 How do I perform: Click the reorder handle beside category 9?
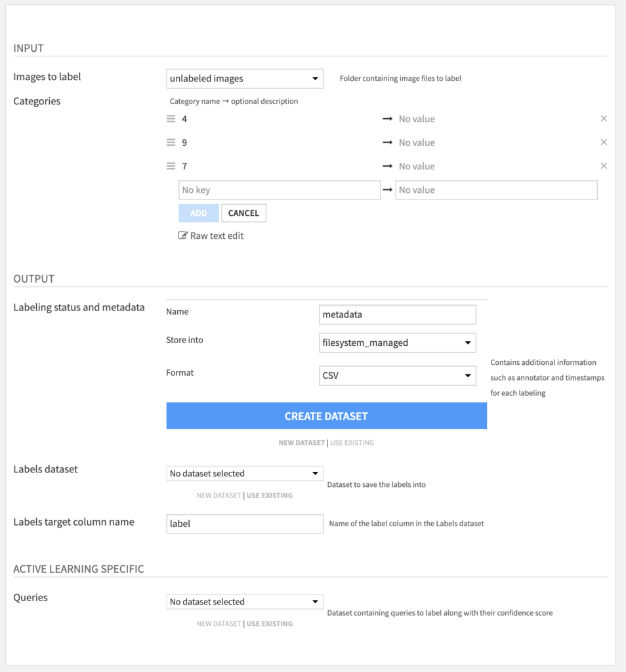pos(171,142)
